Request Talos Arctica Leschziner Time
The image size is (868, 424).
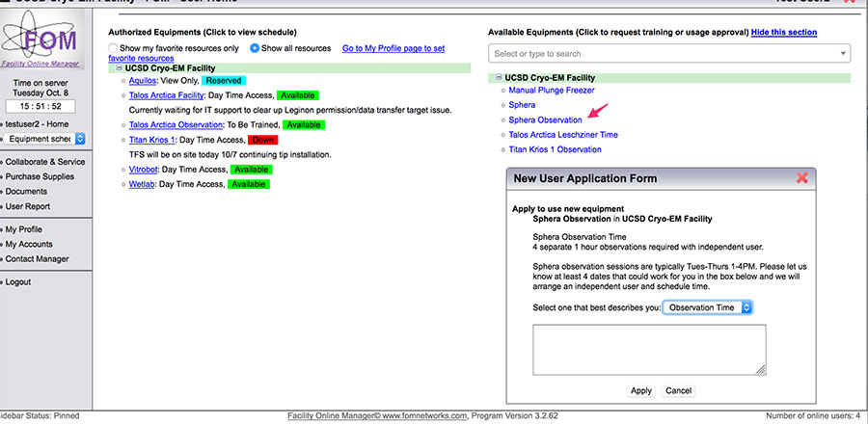563,134
